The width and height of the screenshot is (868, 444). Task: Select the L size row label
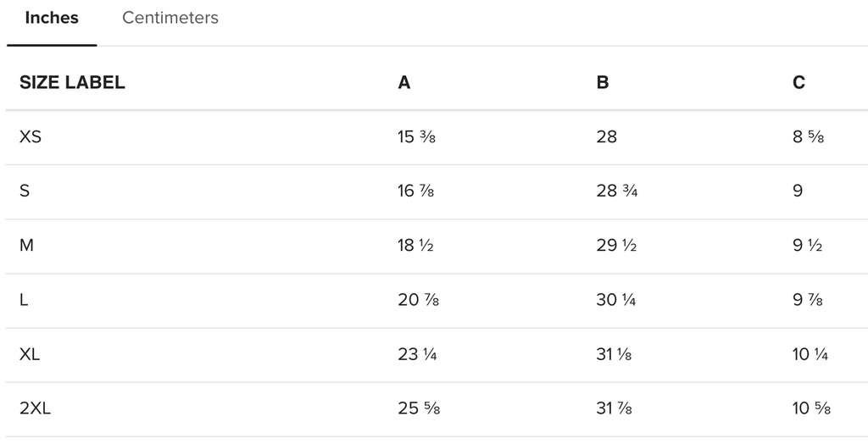point(23,299)
